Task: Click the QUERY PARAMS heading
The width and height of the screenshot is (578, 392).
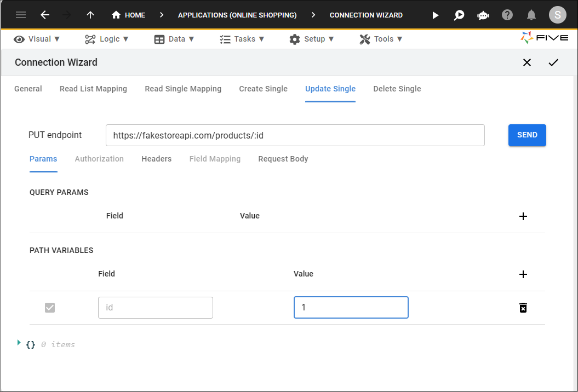Action: pyautogui.click(x=59, y=192)
